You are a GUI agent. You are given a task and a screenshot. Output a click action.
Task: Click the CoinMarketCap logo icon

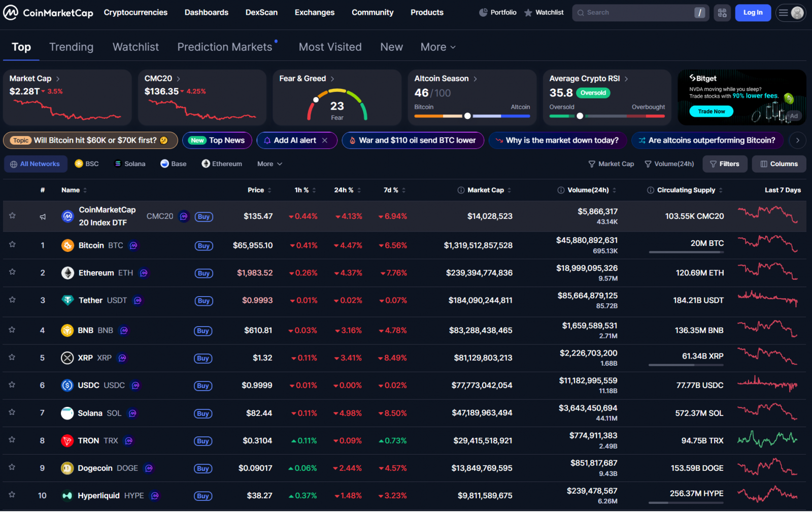click(11, 13)
